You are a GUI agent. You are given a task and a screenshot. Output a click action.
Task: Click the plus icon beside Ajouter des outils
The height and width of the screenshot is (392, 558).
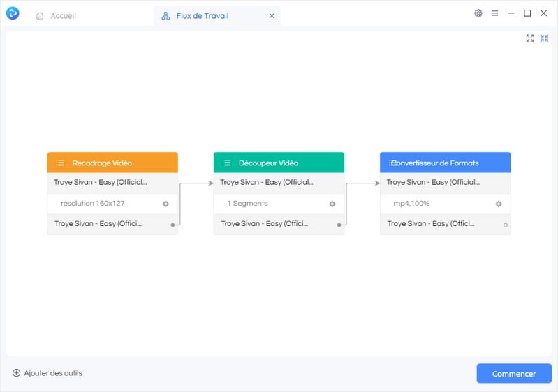click(16, 372)
